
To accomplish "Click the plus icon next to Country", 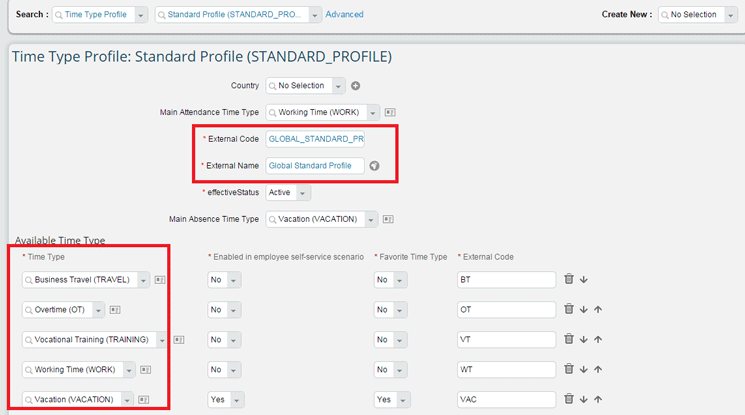I will click(355, 86).
